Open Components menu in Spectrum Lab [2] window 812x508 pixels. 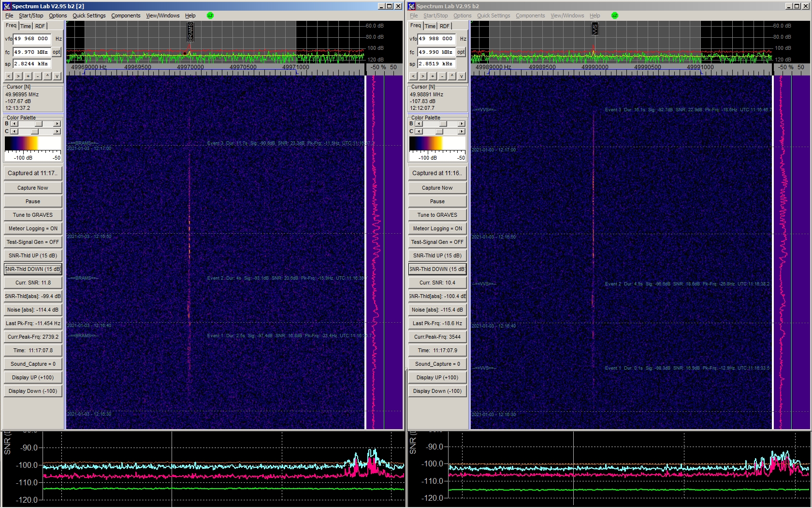click(126, 15)
